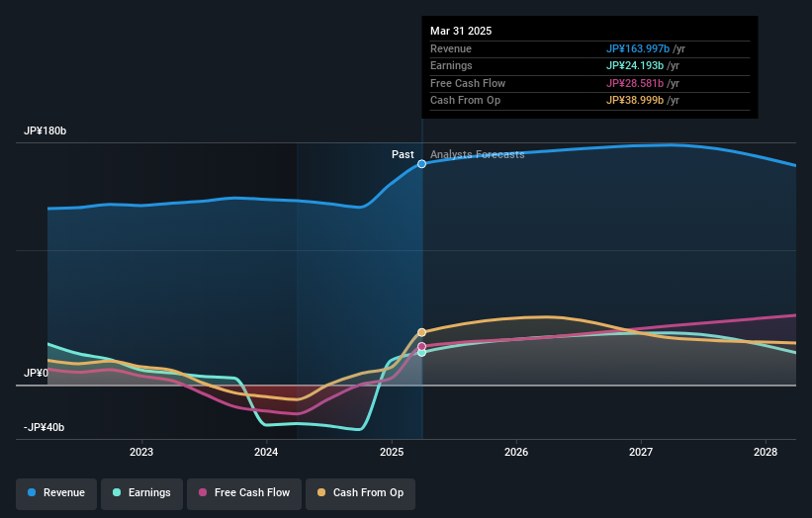Click the blue Revenue data point marker
The width and height of the screenshot is (812, 518).
point(422,164)
